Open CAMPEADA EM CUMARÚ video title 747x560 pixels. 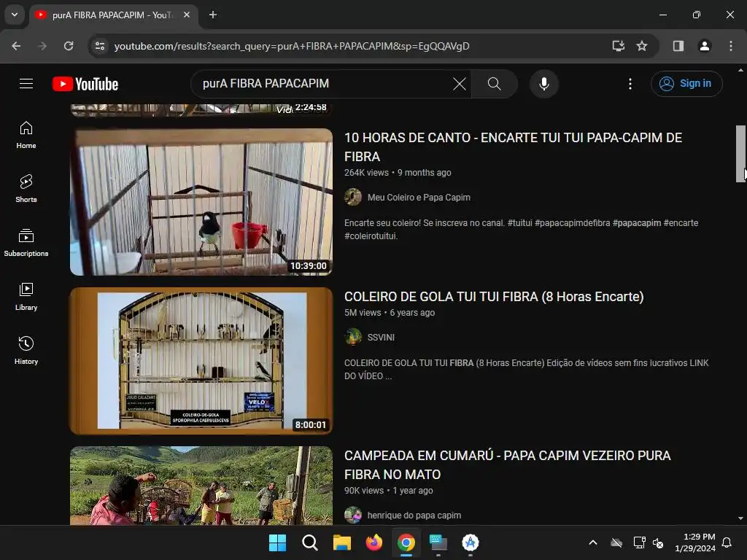pos(508,464)
